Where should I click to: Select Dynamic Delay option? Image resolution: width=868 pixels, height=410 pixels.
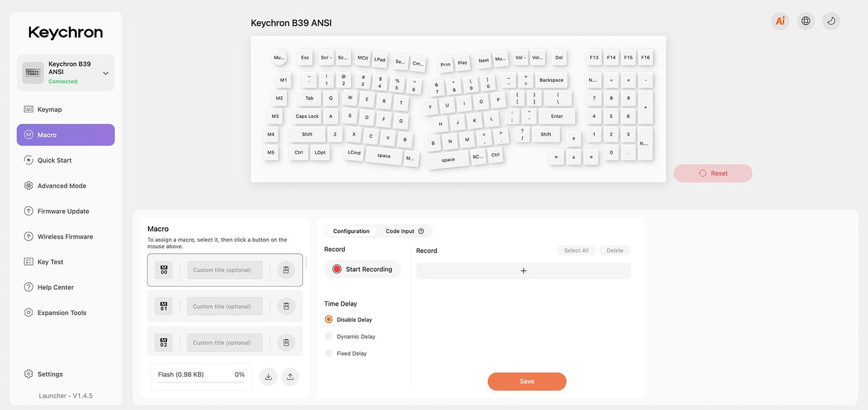pos(350,336)
